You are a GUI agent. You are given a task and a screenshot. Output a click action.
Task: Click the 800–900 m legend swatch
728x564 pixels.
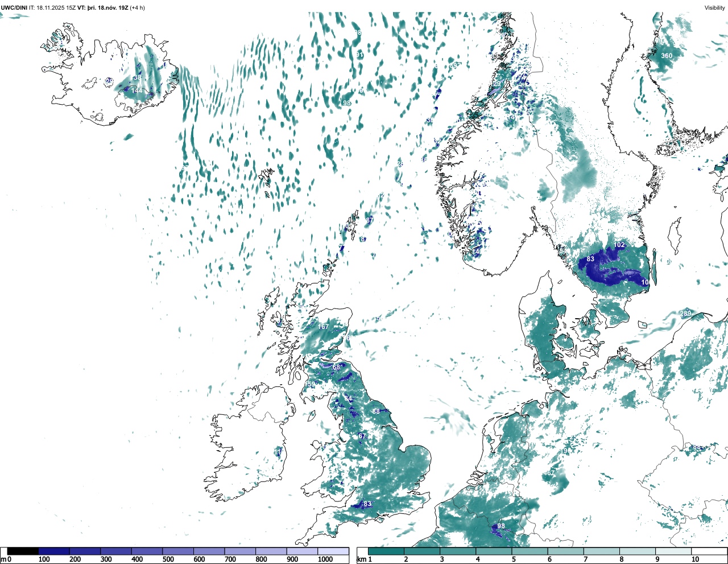click(x=271, y=551)
